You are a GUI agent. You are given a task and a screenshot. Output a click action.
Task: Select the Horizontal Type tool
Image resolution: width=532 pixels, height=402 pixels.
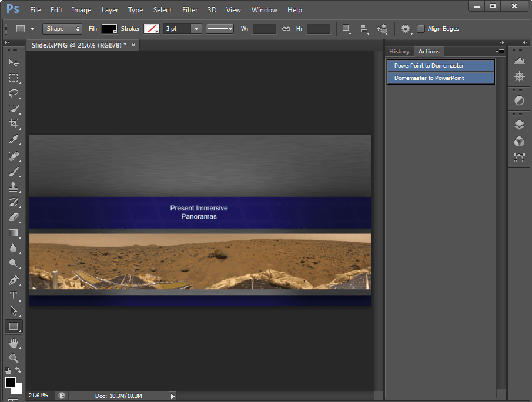(x=14, y=296)
